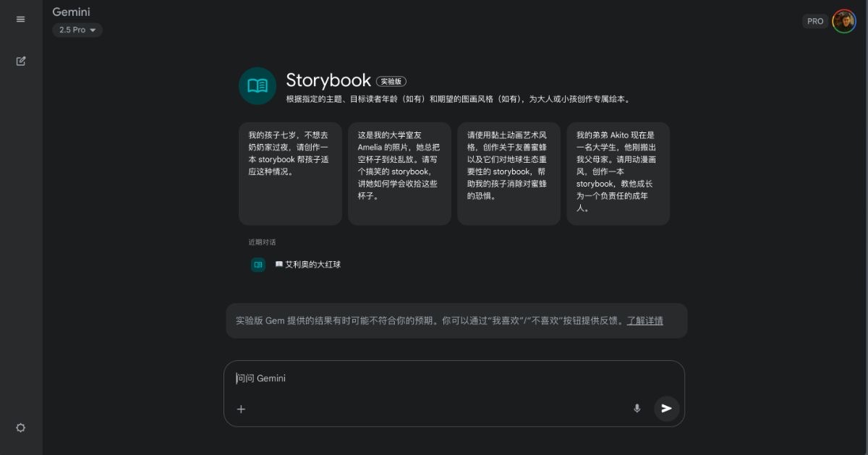The width and height of the screenshot is (868, 455).
Task: Click the 近期对话 label
Action: 262,242
